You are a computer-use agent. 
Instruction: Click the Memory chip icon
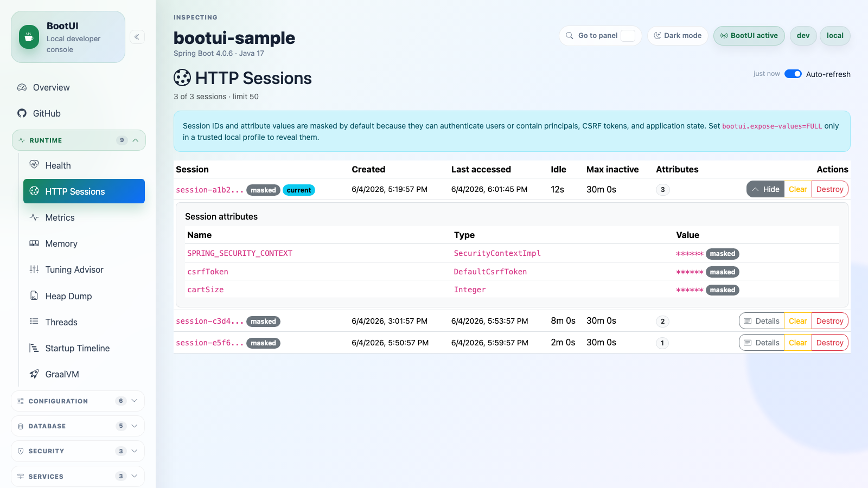click(x=34, y=243)
